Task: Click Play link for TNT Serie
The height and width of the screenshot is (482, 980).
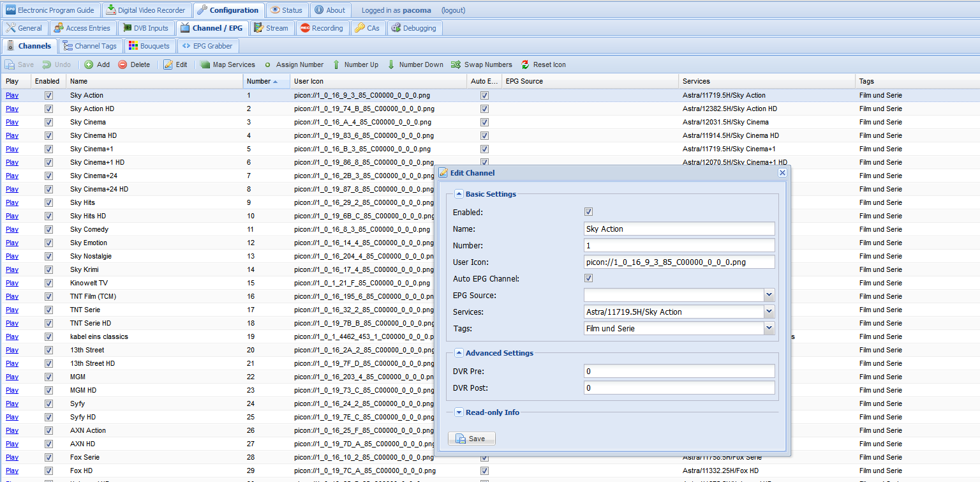Action: point(12,310)
